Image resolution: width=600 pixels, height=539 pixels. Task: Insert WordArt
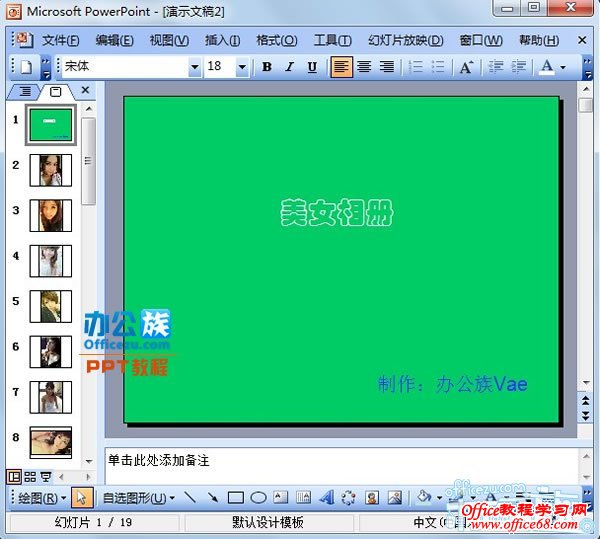click(326, 498)
